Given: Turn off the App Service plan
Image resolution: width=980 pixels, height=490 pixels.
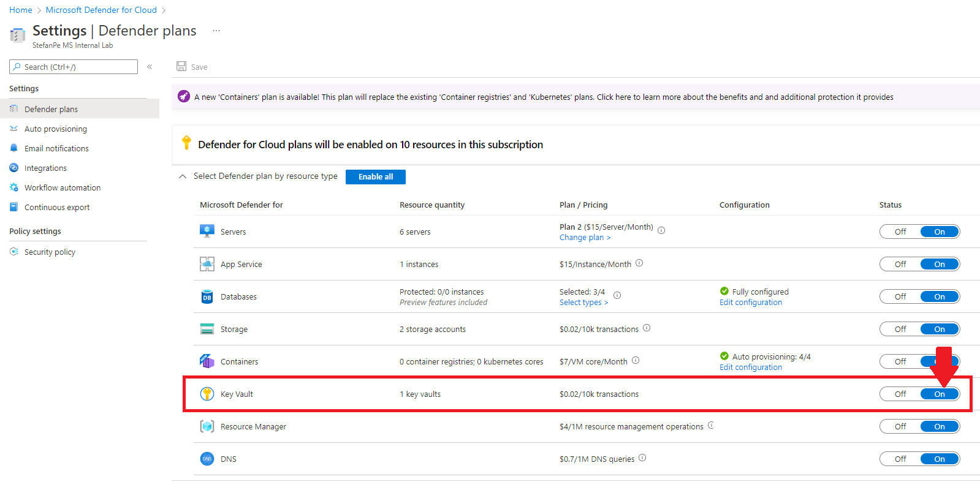Looking at the screenshot, I should [x=900, y=264].
